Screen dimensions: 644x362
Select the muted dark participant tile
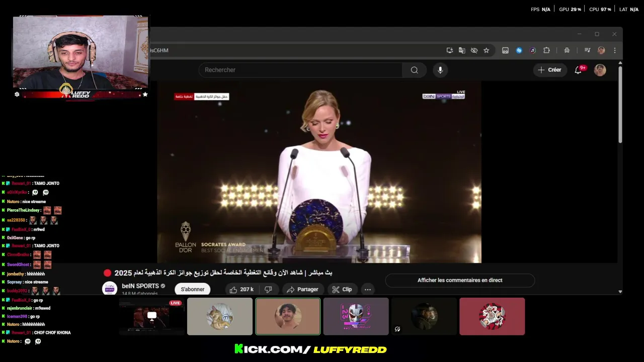(x=424, y=316)
